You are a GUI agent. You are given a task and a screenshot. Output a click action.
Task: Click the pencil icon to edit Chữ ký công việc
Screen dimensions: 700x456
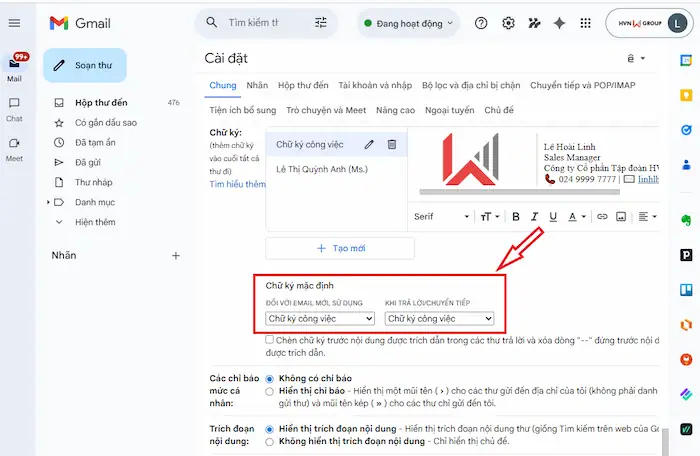(x=369, y=145)
